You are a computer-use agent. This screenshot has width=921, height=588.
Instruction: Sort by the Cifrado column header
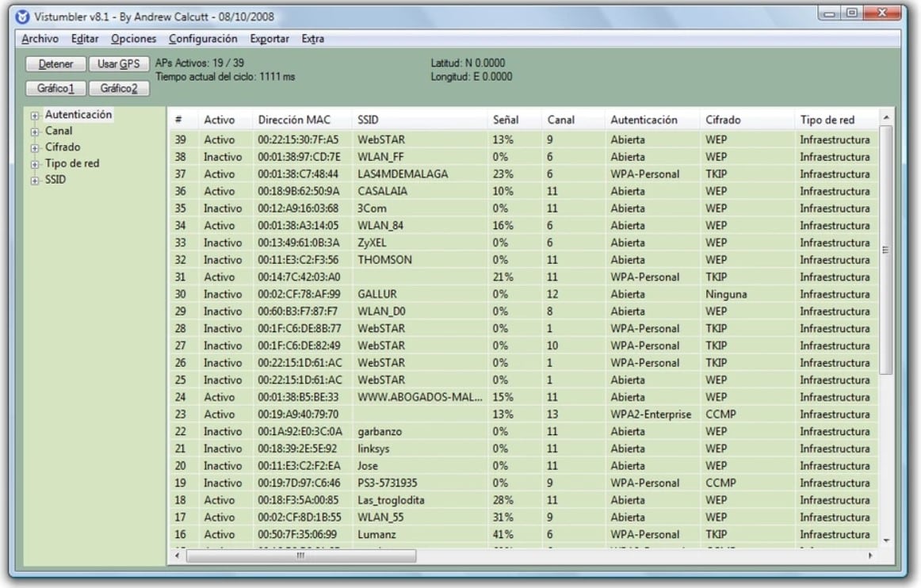[x=747, y=120]
